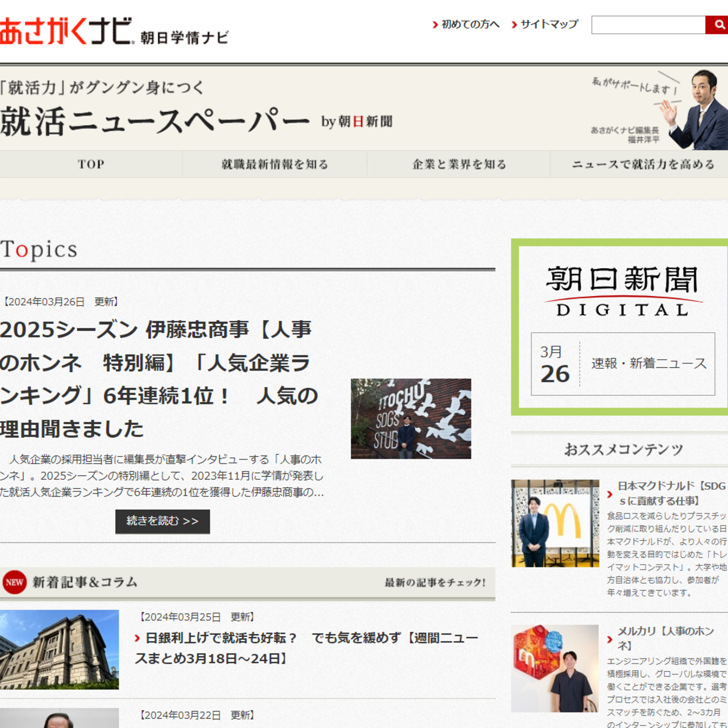This screenshot has height=728, width=728.
Task: Open the TOP navigation tab
Action: pos(91,164)
